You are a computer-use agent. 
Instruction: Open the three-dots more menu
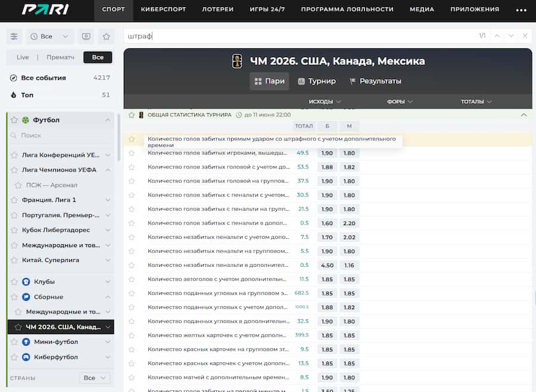pyautogui.click(x=521, y=10)
